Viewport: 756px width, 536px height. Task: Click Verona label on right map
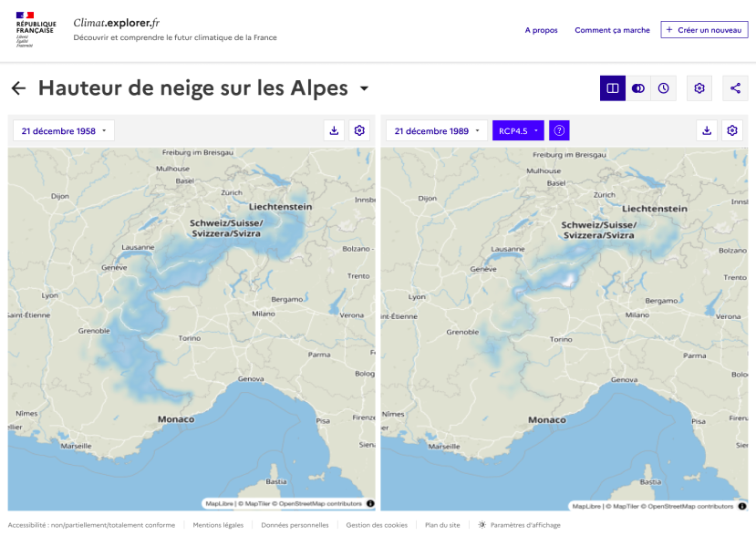(x=728, y=316)
